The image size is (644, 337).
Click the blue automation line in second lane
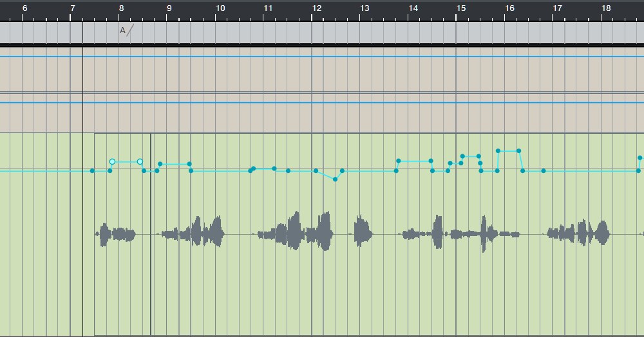click(322, 102)
